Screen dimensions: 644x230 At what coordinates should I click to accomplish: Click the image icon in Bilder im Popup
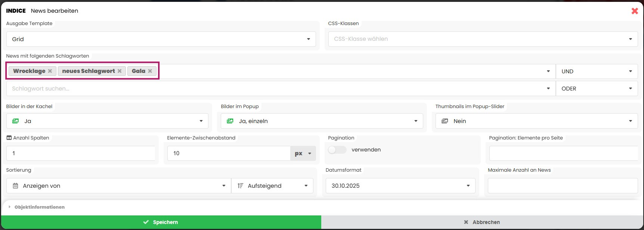click(x=230, y=121)
